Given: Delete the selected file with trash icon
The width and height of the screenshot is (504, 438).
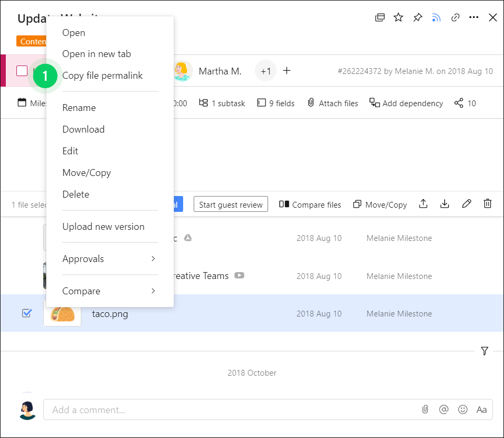Looking at the screenshot, I should [x=487, y=203].
